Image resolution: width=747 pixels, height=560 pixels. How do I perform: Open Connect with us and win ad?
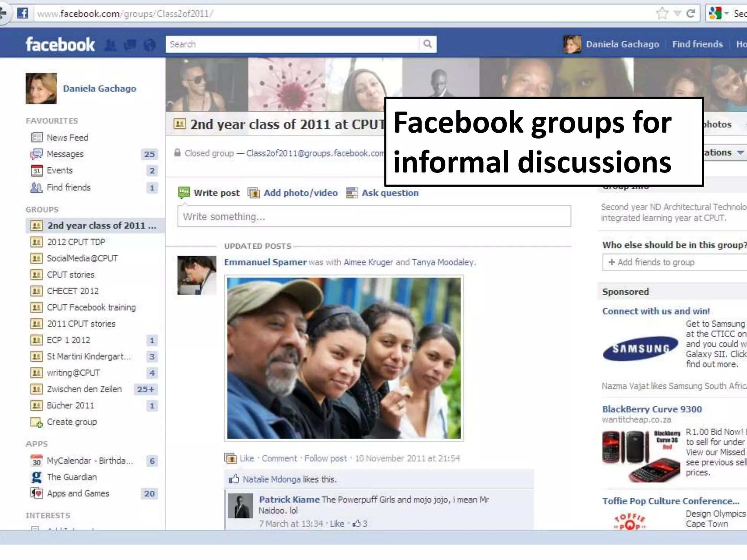[x=656, y=311]
